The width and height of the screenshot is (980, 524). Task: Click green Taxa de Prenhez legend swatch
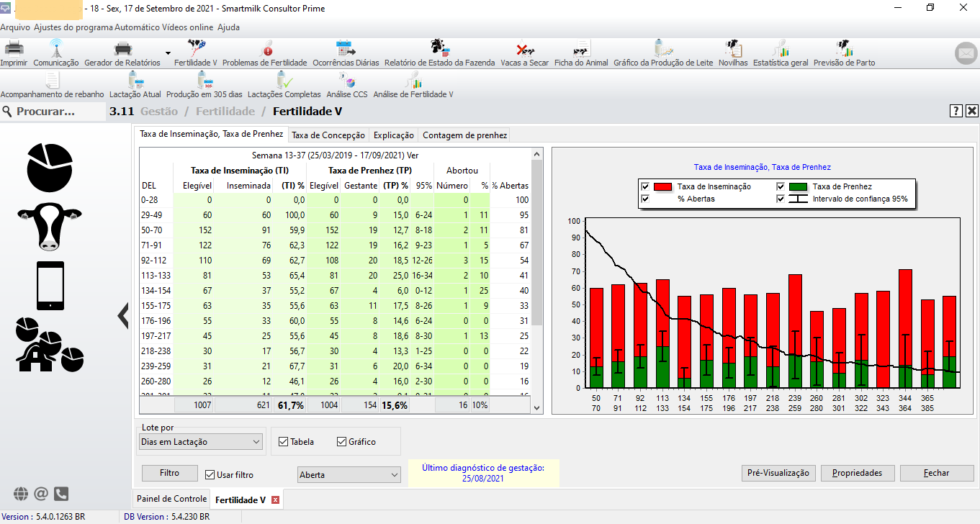click(x=799, y=186)
